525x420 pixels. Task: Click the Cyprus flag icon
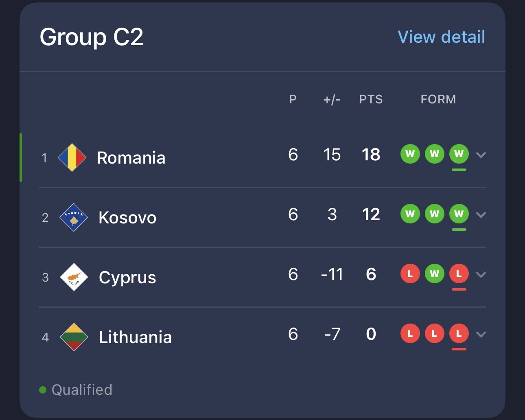74,277
